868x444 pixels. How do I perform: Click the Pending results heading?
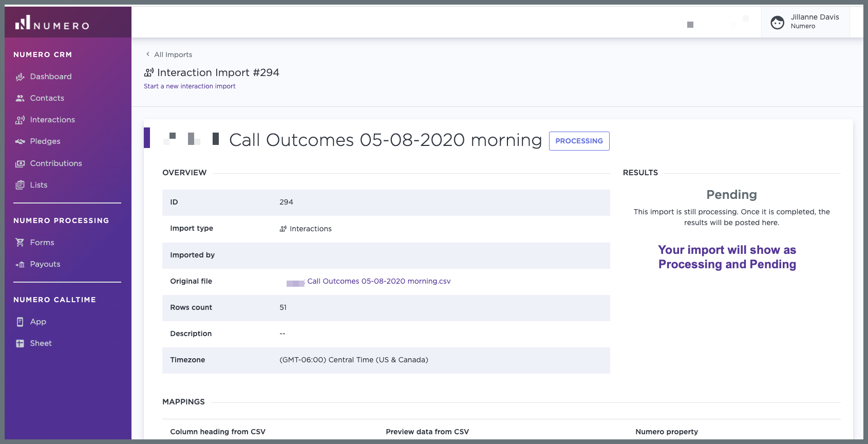(x=731, y=195)
